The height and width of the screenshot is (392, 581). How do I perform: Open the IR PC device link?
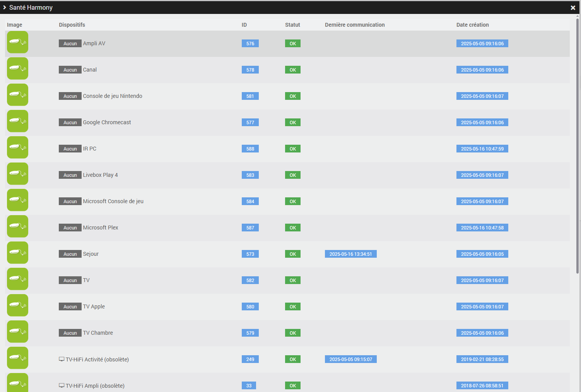point(89,149)
